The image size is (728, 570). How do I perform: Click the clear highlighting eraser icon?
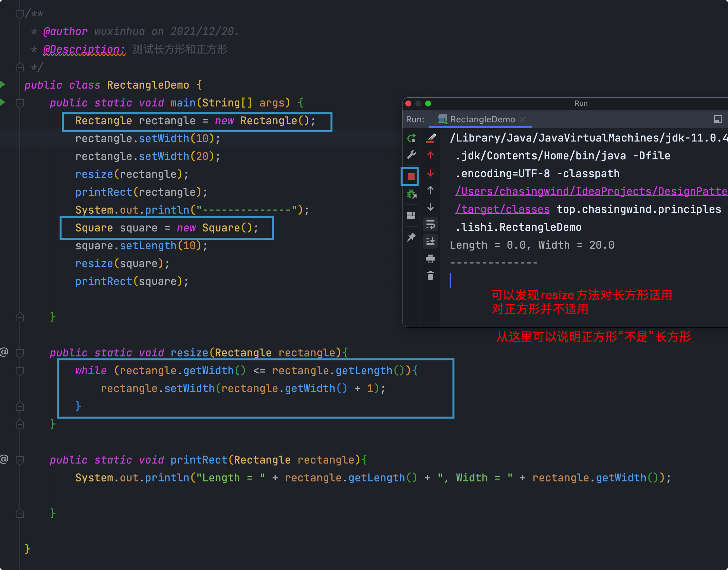431,138
